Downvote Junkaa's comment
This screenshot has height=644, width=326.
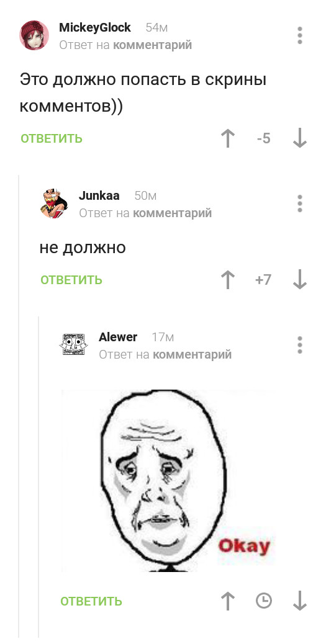[x=300, y=280]
